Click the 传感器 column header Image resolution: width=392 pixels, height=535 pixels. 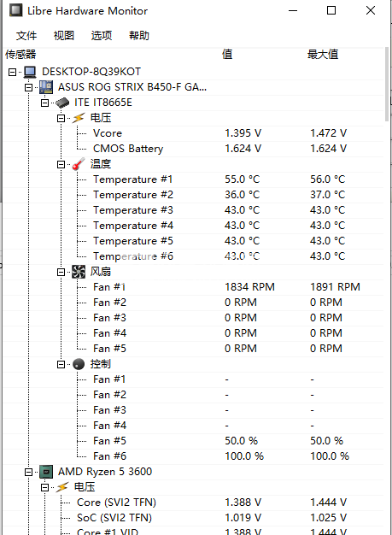pyautogui.click(x=20, y=54)
